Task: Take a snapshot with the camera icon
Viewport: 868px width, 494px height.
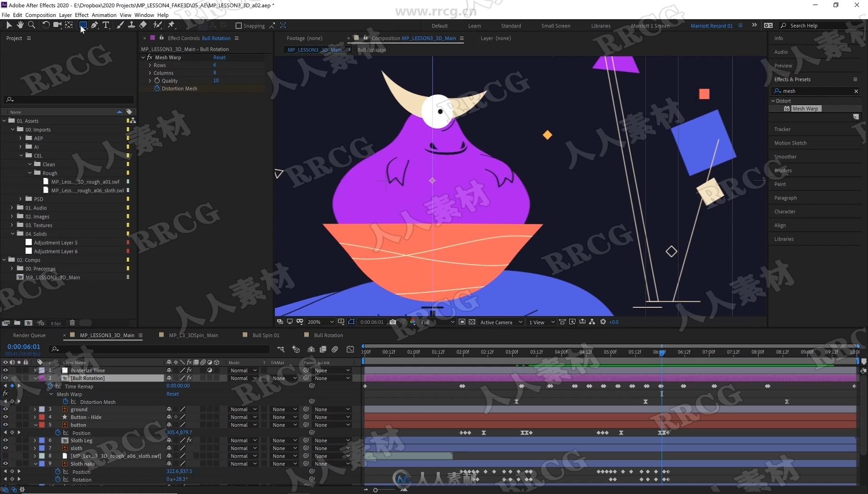Action: [x=393, y=322]
